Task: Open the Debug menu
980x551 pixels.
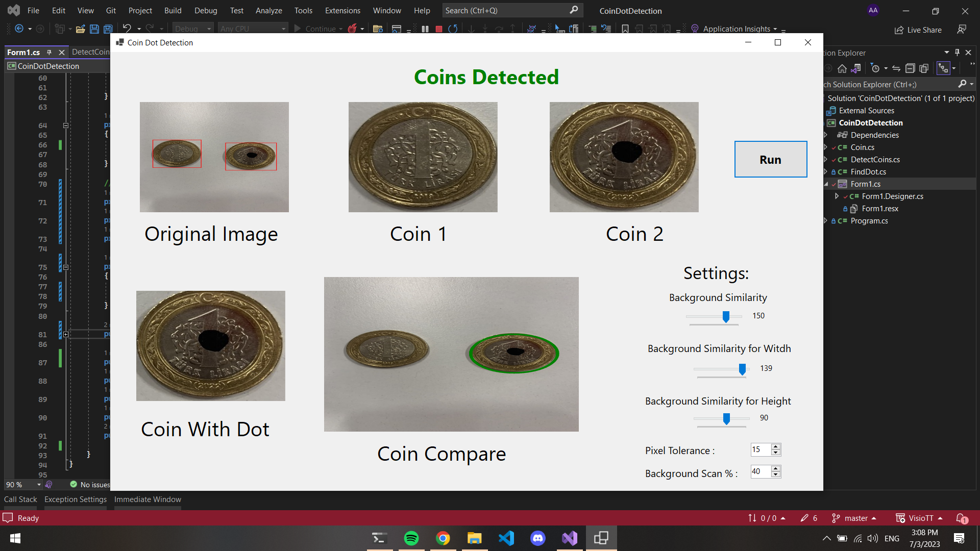Action: click(205, 11)
